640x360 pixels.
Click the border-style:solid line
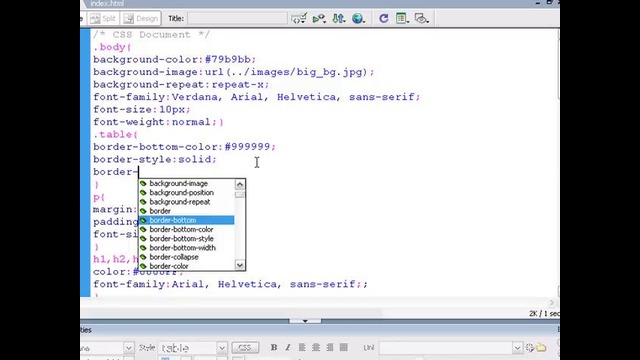(155, 160)
